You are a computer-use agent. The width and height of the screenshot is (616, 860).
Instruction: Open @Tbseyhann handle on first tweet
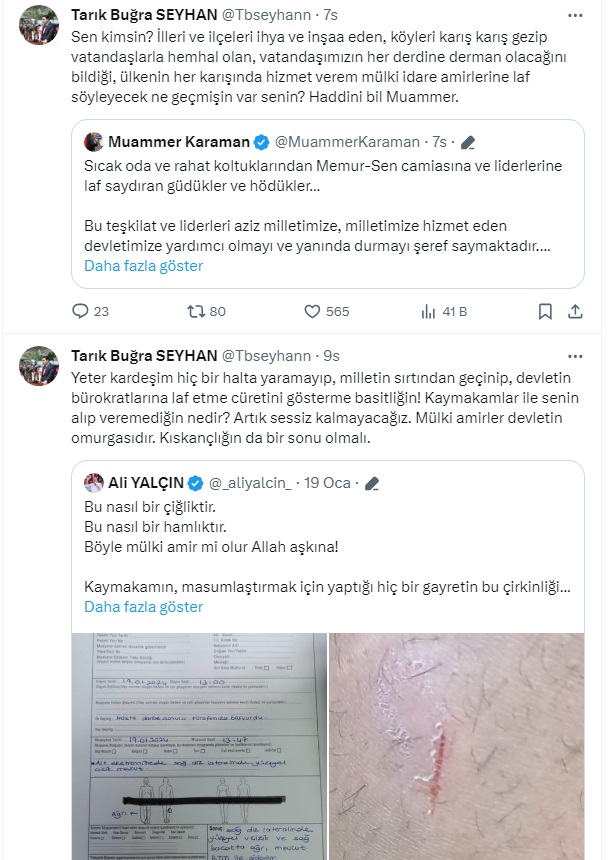266,15
